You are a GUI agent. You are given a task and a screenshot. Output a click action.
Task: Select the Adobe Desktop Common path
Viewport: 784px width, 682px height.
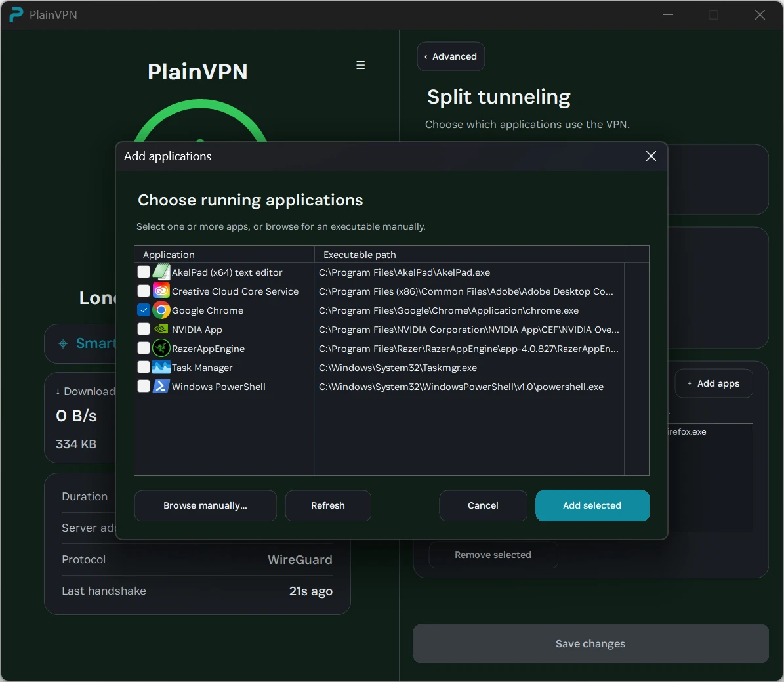(x=466, y=291)
